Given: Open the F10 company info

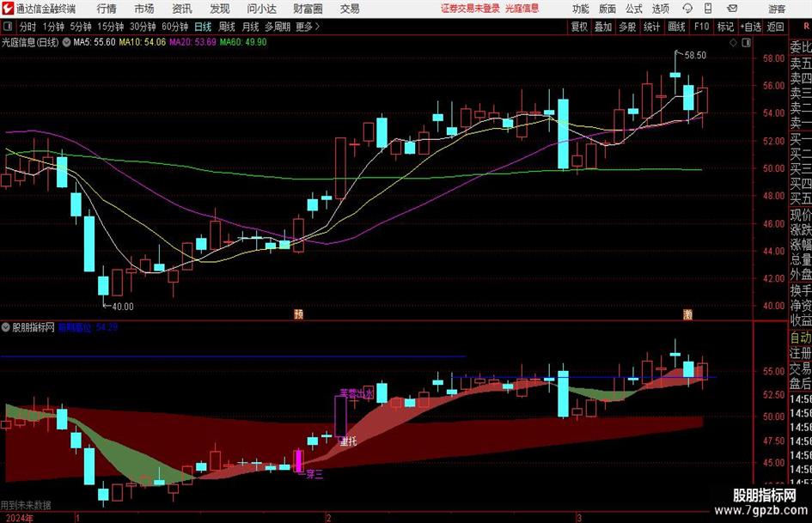Looking at the screenshot, I should click(x=701, y=27).
